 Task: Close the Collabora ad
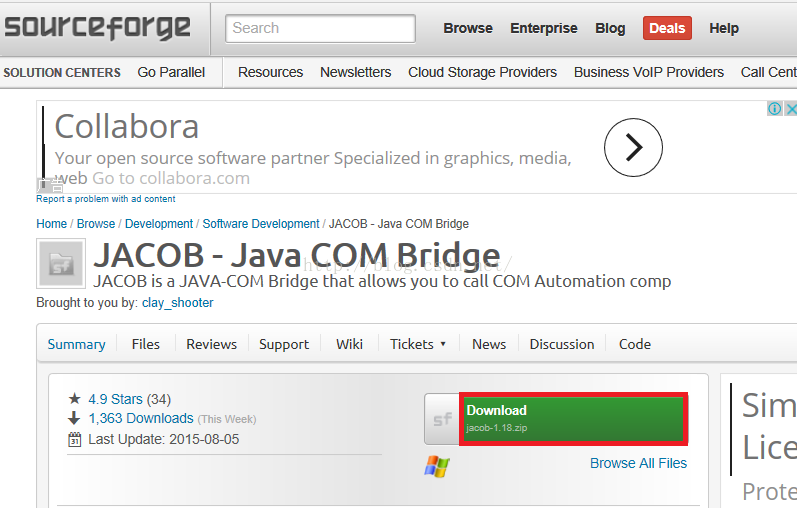790,108
